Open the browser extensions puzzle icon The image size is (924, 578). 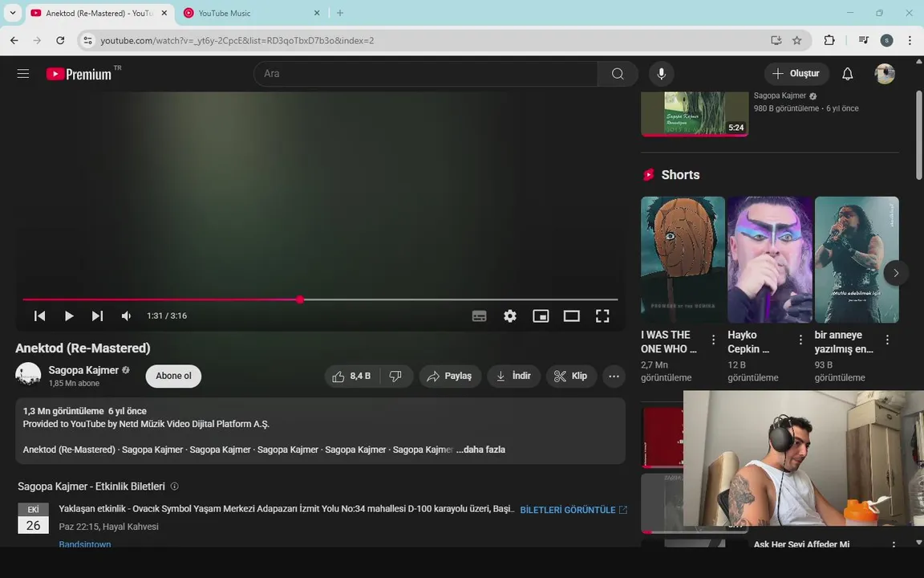[x=829, y=40]
